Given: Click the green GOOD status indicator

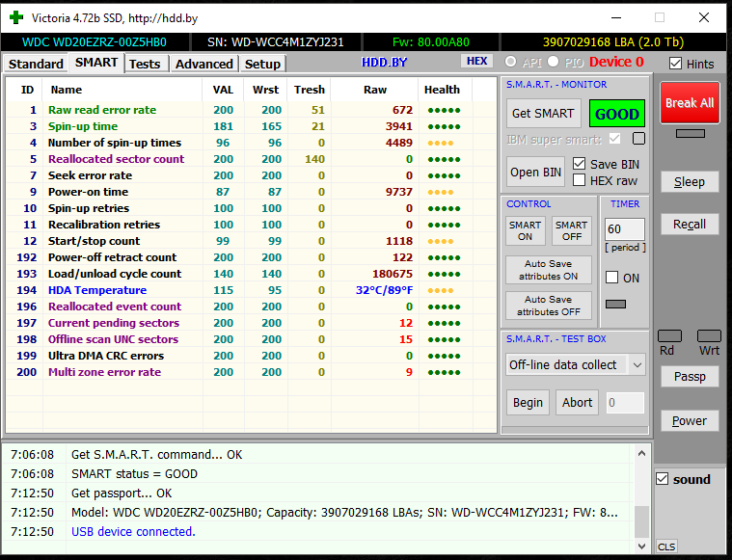Looking at the screenshot, I should [616, 114].
